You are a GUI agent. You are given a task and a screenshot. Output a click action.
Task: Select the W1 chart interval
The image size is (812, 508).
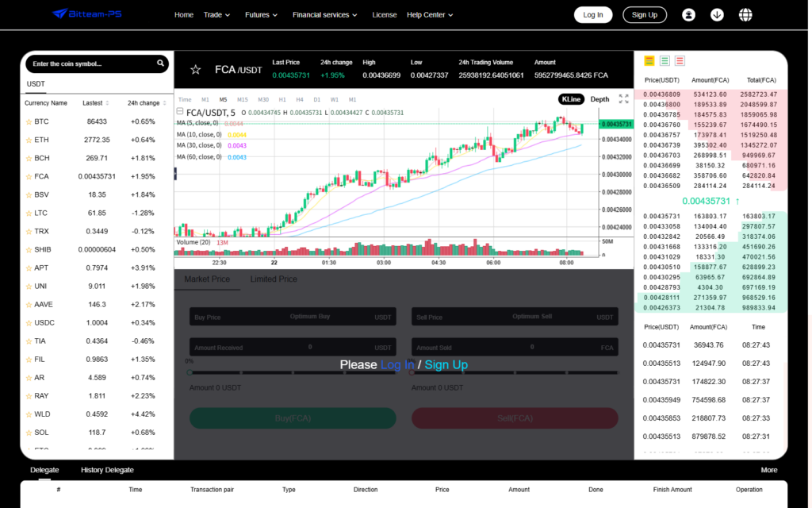pos(335,99)
